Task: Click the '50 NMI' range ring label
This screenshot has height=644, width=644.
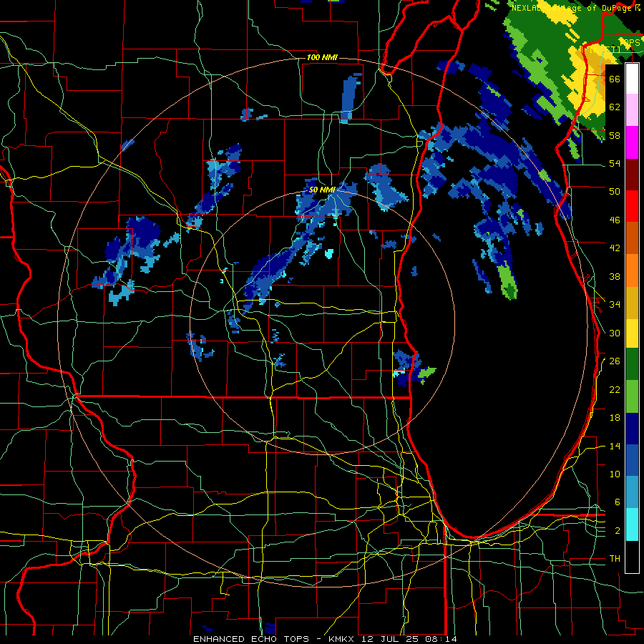Action: 322,190
